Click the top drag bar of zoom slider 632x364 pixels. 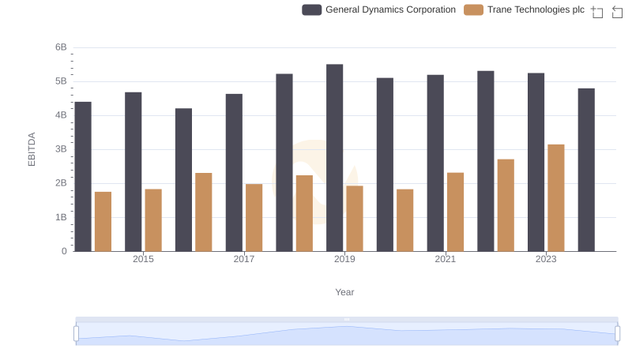click(347, 319)
